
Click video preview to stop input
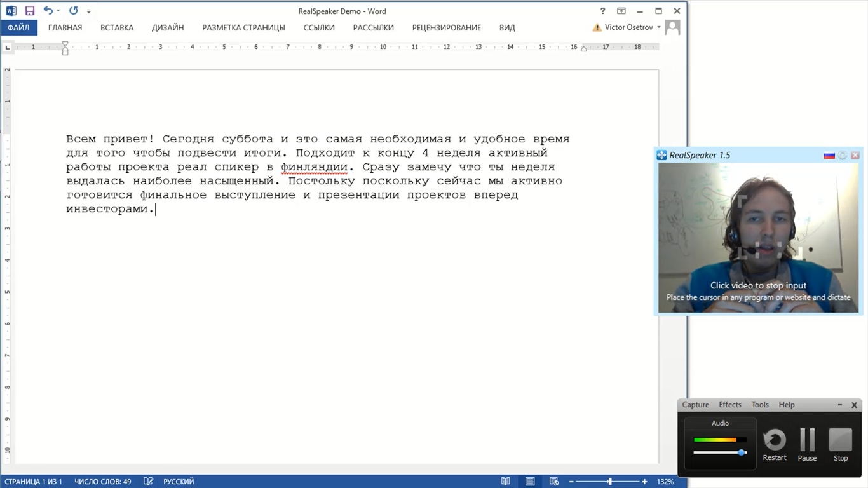click(757, 238)
